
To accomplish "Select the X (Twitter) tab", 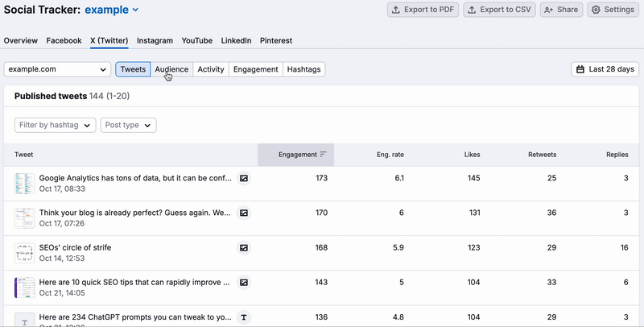I will 109,40.
